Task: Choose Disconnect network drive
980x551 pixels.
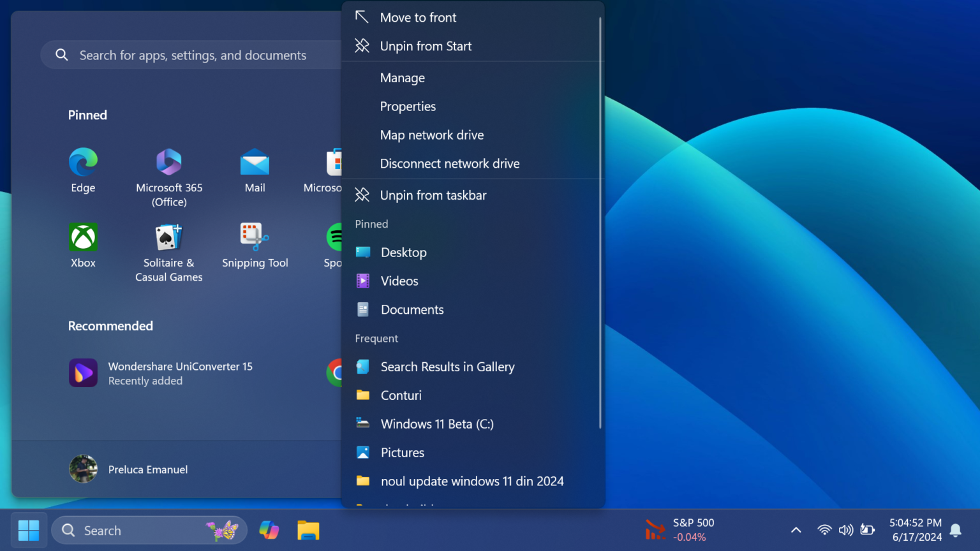Action: coord(450,163)
